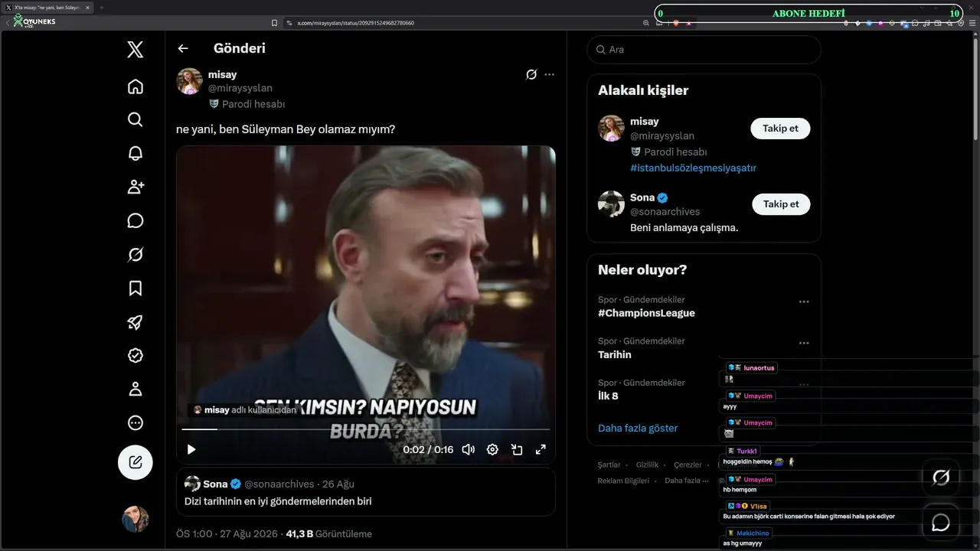This screenshot has width=980, height=551.
Task: Go back with the browser back arrow
Action: pos(8,23)
